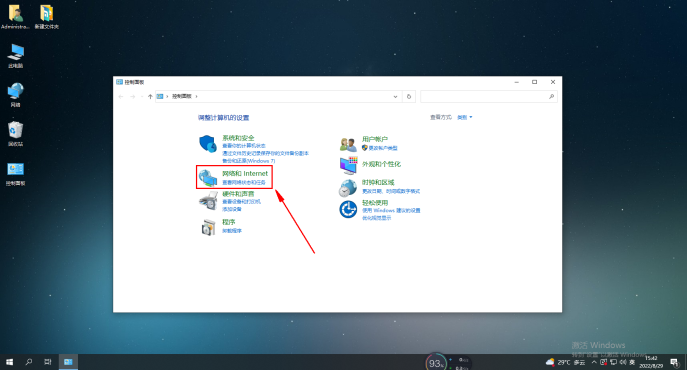Screen dimensions: 687x370
Task: Click the taskbar search magnifier icon
Action: (x=29, y=362)
